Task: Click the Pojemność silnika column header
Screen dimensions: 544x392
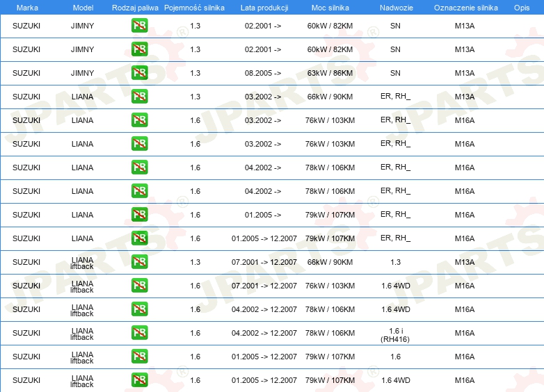Action: pyautogui.click(x=194, y=8)
